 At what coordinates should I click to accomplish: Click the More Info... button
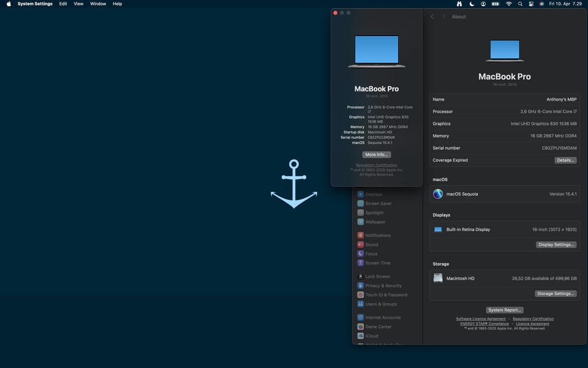pos(376,155)
